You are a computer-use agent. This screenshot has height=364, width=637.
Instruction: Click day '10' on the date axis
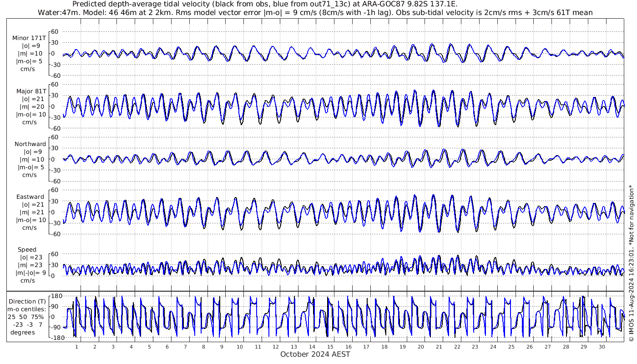[x=239, y=347]
